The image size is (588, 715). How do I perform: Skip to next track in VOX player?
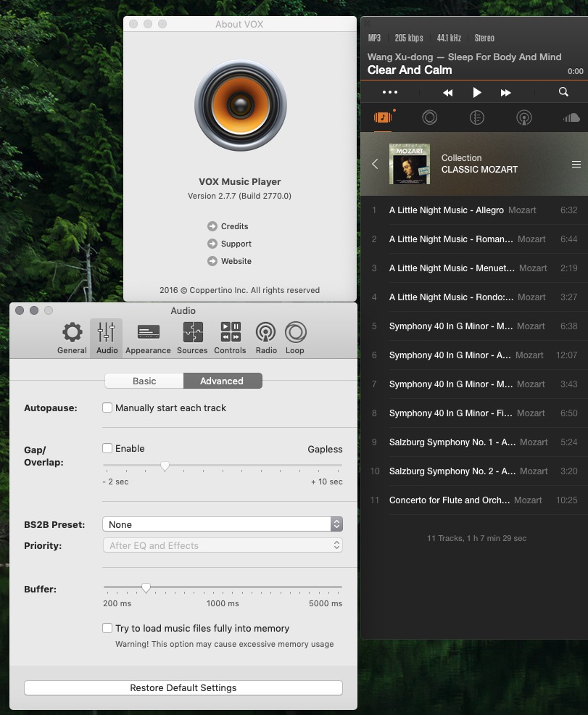click(x=505, y=93)
